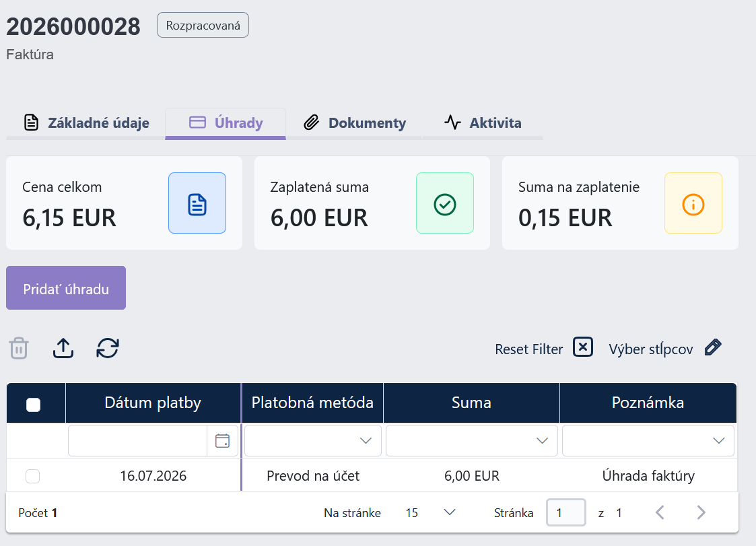Sort by the Poznámka column header

[x=648, y=403]
